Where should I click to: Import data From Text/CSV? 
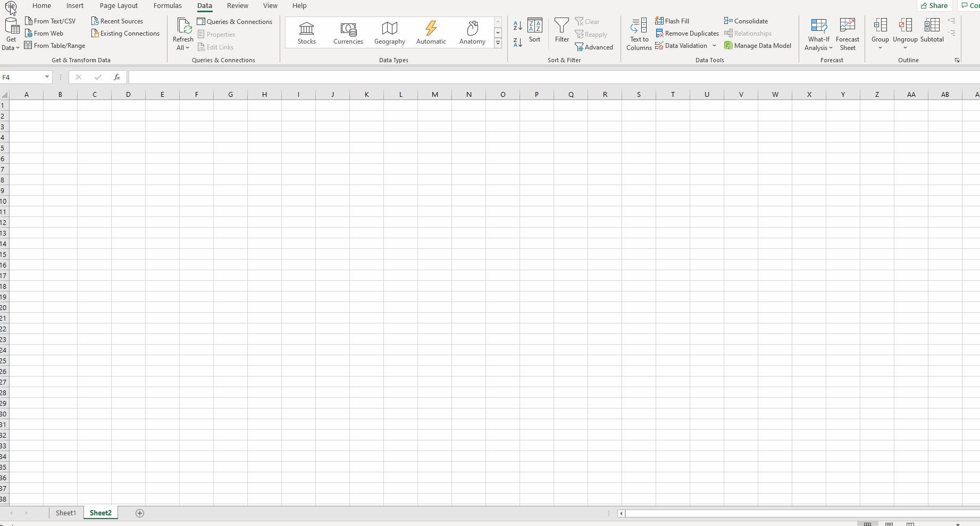[x=51, y=21]
